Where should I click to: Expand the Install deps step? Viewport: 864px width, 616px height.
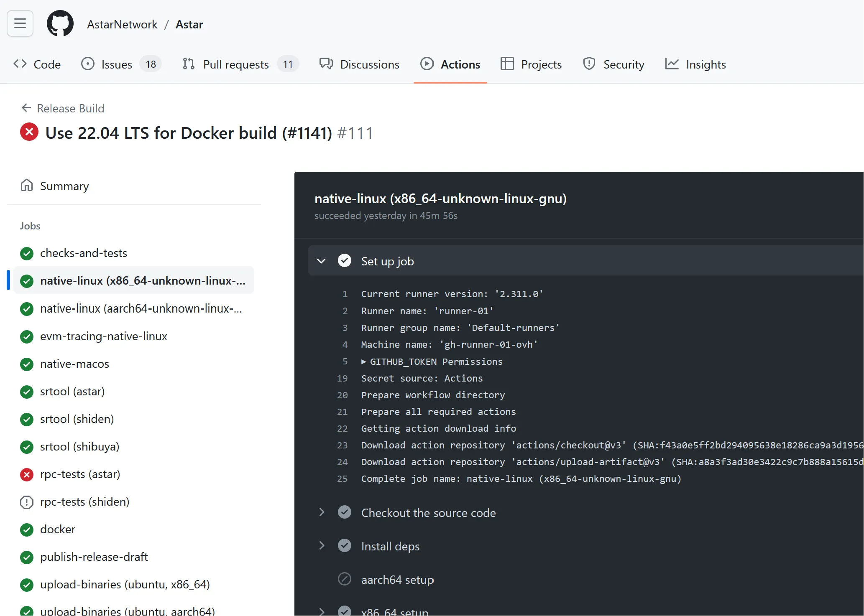coord(321,546)
